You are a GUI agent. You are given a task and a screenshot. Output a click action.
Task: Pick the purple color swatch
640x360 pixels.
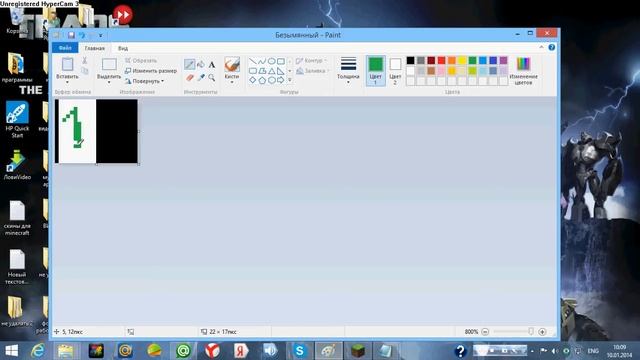pyautogui.click(x=503, y=60)
